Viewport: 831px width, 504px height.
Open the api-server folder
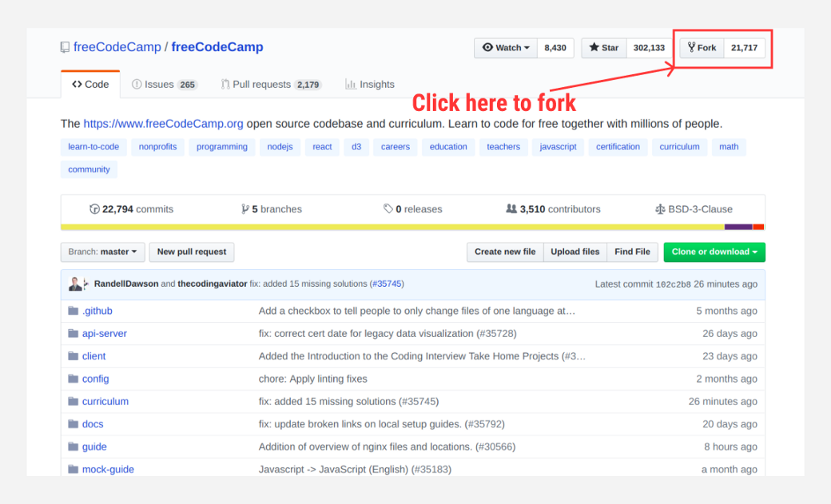click(105, 333)
